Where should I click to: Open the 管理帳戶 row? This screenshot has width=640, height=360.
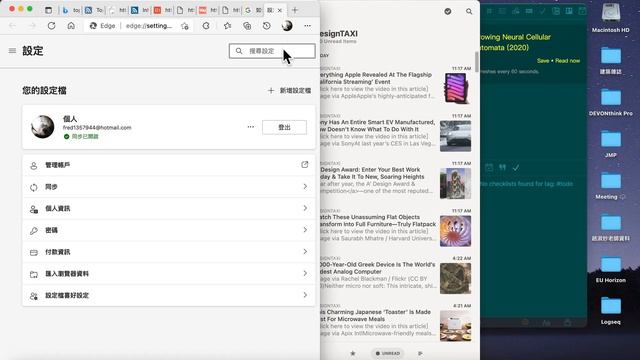click(169, 165)
